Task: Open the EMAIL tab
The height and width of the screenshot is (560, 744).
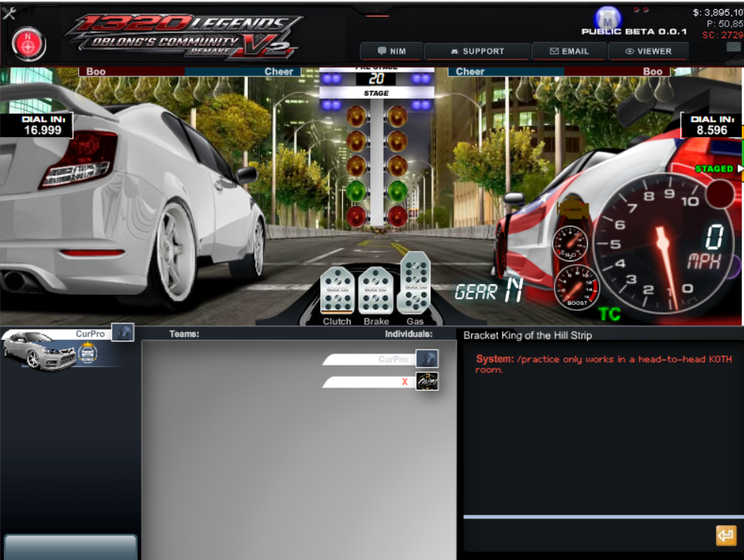Action: [569, 51]
